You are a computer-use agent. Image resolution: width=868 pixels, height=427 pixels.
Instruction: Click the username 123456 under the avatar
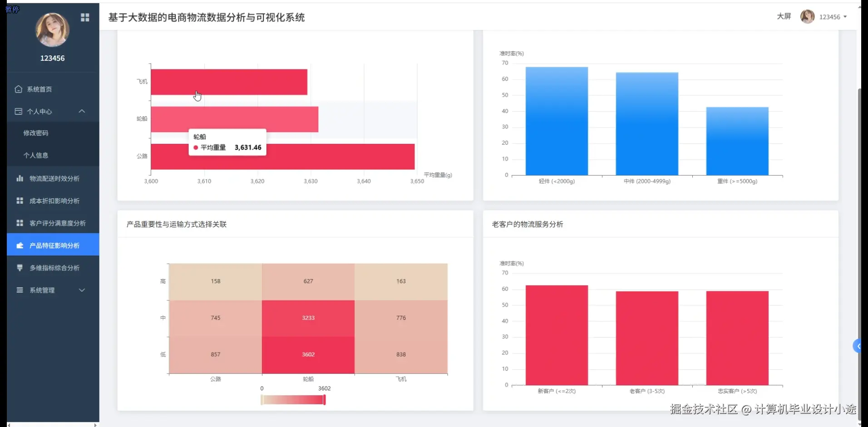52,58
